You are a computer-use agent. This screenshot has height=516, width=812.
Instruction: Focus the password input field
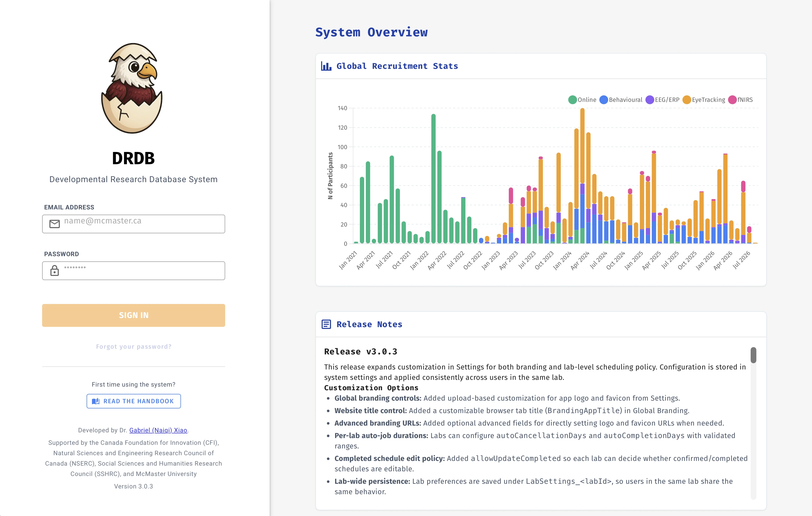(134, 271)
